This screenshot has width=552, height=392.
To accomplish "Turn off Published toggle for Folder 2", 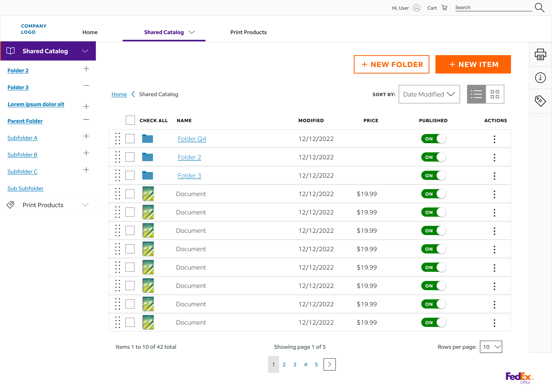I will click(x=433, y=157).
